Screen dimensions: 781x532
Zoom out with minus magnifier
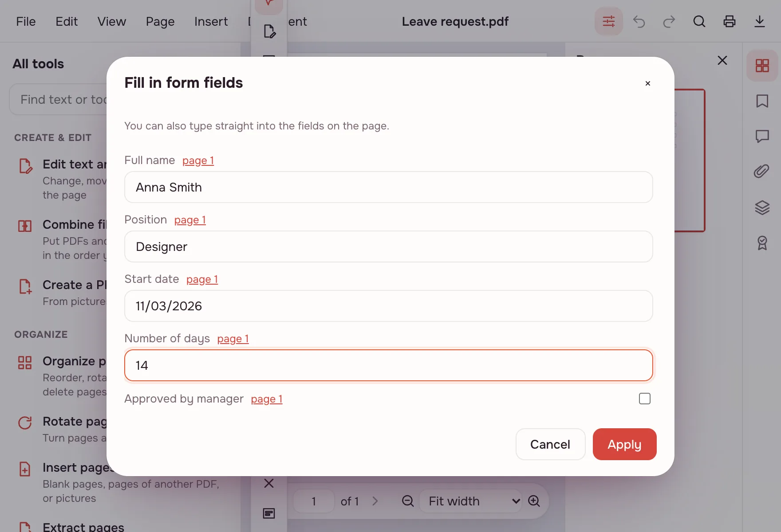pyautogui.click(x=408, y=501)
